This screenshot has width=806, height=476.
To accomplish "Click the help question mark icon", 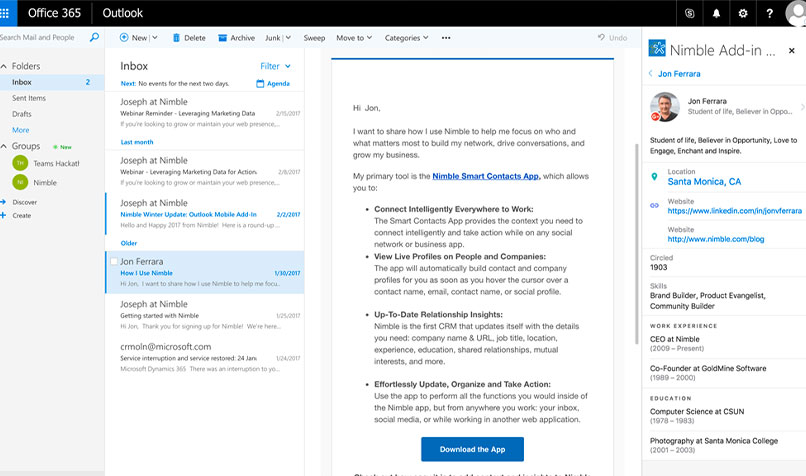I will (769, 13).
